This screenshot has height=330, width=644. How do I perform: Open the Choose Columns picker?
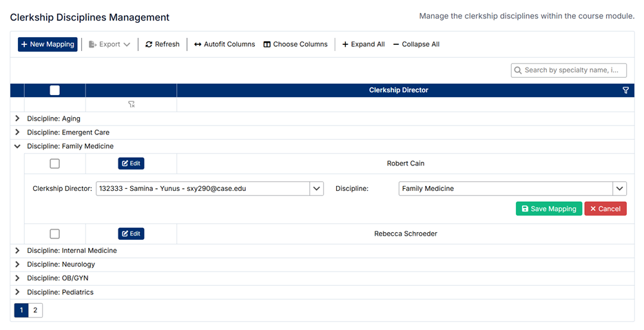(x=295, y=45)
